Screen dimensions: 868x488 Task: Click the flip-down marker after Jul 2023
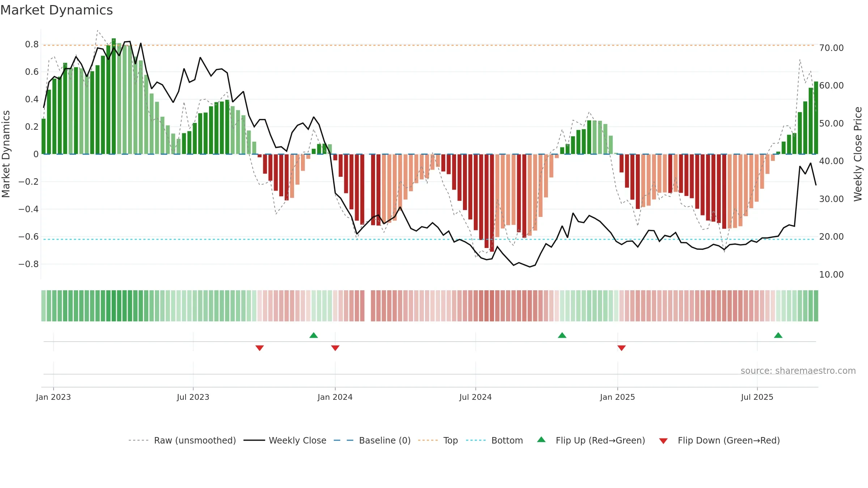tap(260, 348)
